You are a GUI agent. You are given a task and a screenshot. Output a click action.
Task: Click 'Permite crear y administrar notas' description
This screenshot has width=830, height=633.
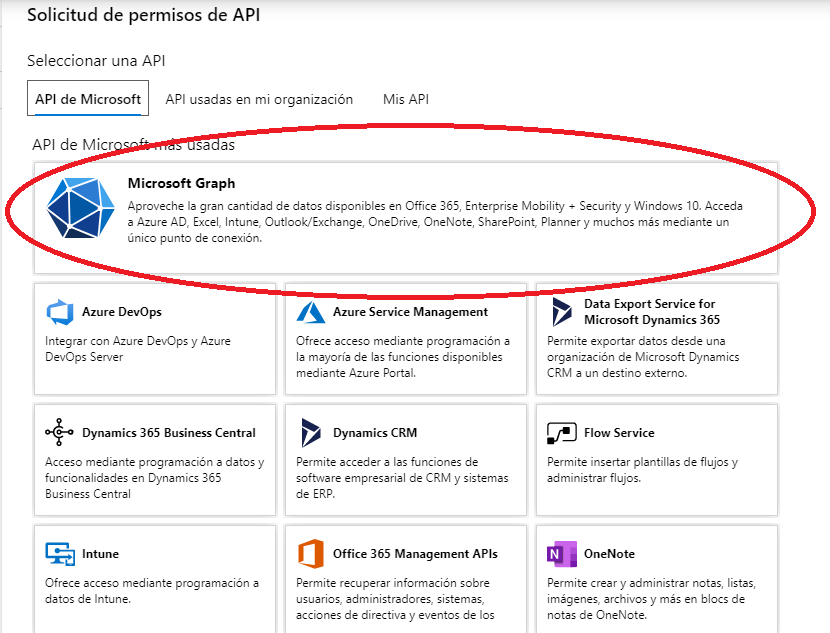[651, 599]
